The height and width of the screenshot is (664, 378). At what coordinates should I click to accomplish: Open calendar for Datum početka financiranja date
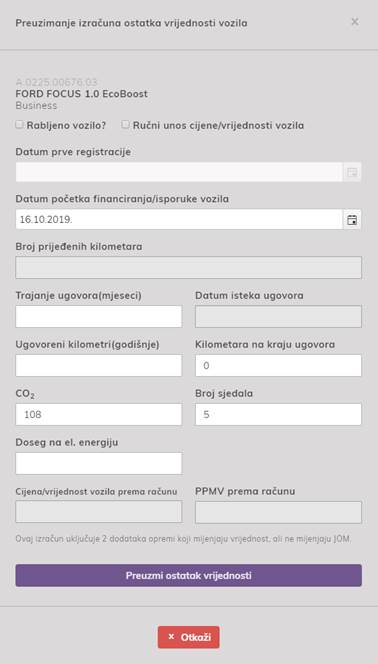(352, 219)
